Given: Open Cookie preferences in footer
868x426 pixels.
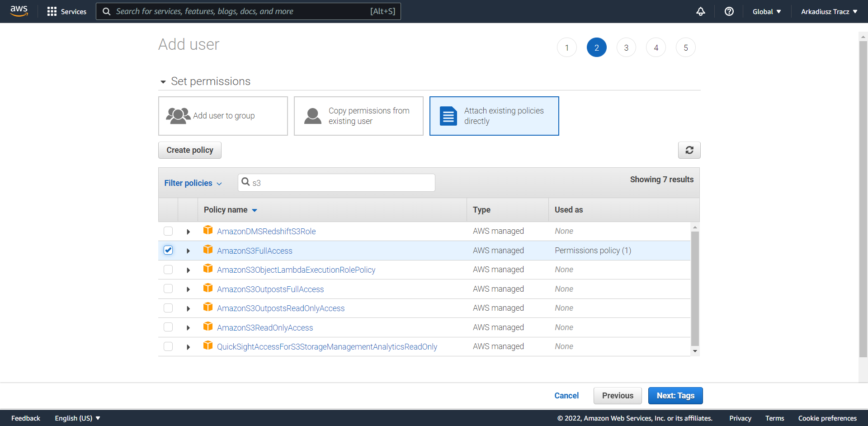Looking at the screenshot, I should (827, 418).
